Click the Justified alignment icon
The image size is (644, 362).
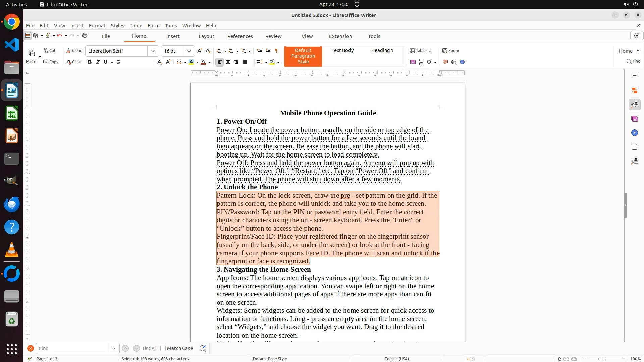(245, 62)
